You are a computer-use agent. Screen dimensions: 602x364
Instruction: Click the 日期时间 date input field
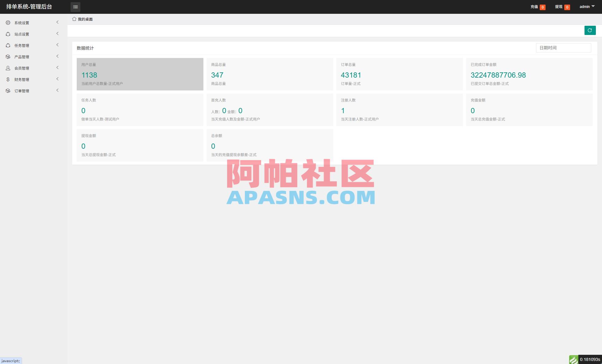(563, 48)
